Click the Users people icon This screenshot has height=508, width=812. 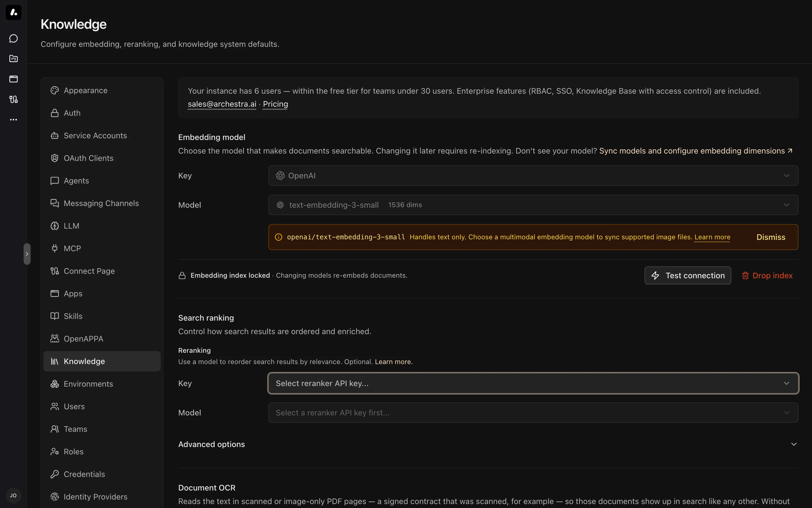(55, 406)
